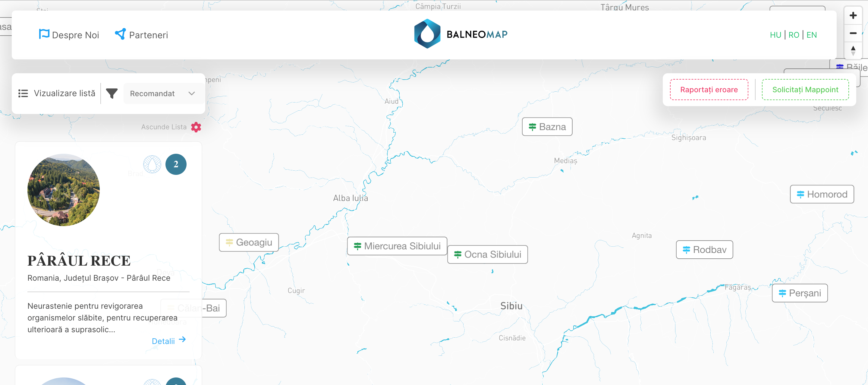Click the Mediaș map label

pyautogui.click(x=565, y=161)
